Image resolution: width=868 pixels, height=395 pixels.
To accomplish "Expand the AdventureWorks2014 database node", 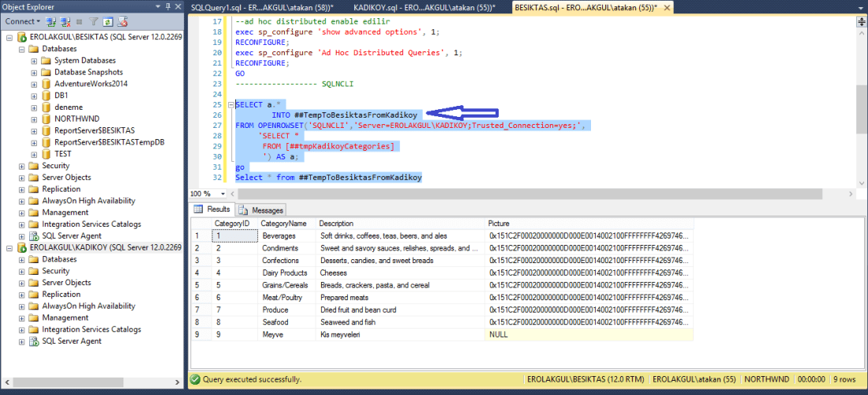I will click(34, 84).
